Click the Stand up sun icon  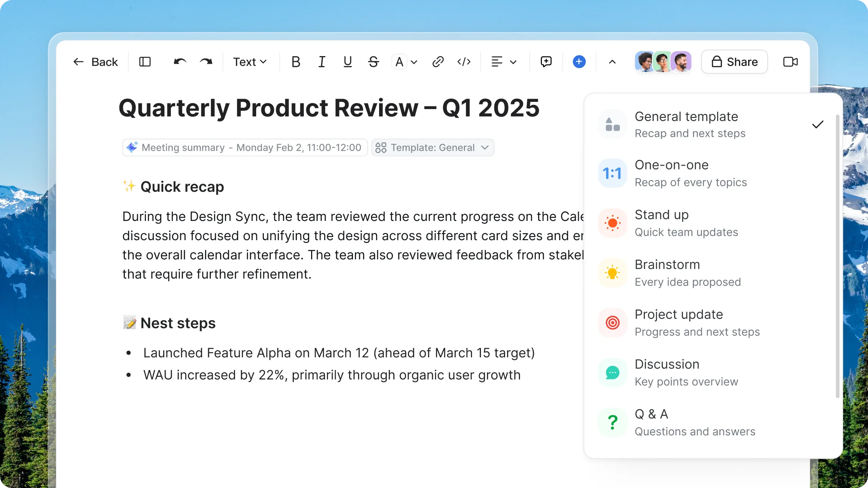pos(613,223)
